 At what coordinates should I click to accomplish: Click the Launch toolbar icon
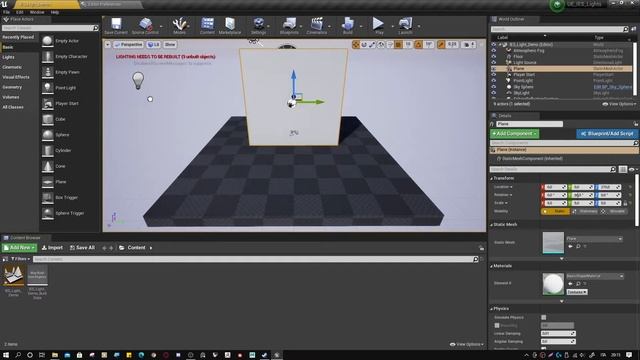point(405,25)
